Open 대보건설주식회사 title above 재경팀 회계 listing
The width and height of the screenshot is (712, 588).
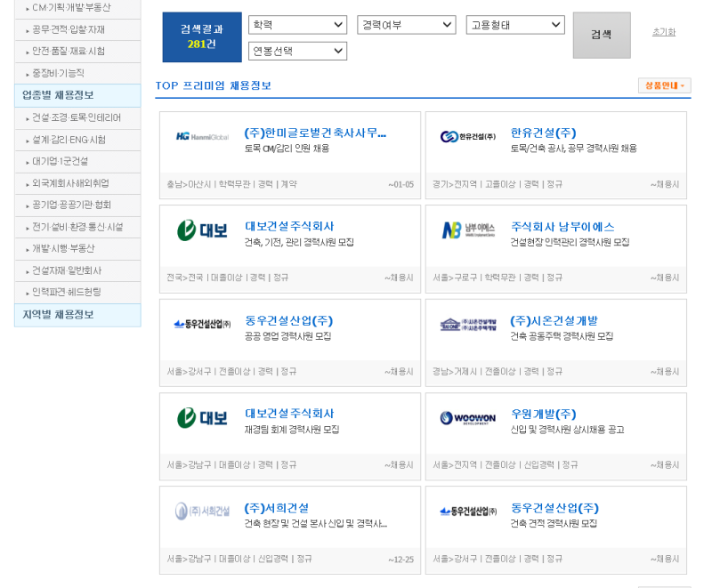click(x=289, y=414)
